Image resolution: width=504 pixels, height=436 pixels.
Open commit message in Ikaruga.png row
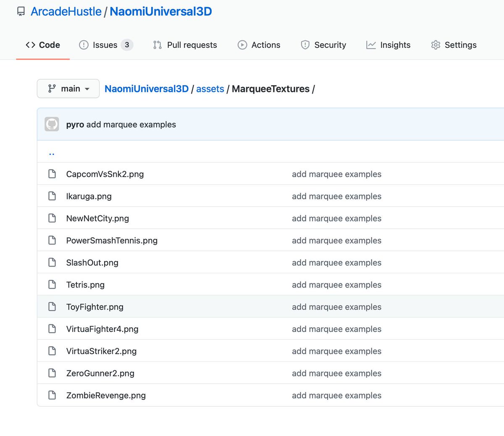[336, 196]
